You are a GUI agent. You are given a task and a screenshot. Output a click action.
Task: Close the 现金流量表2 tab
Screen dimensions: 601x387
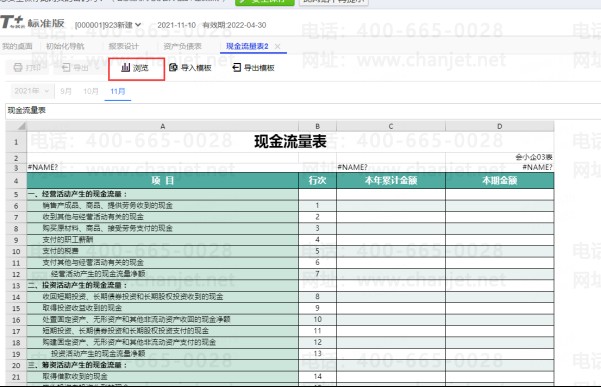point(278,46)
